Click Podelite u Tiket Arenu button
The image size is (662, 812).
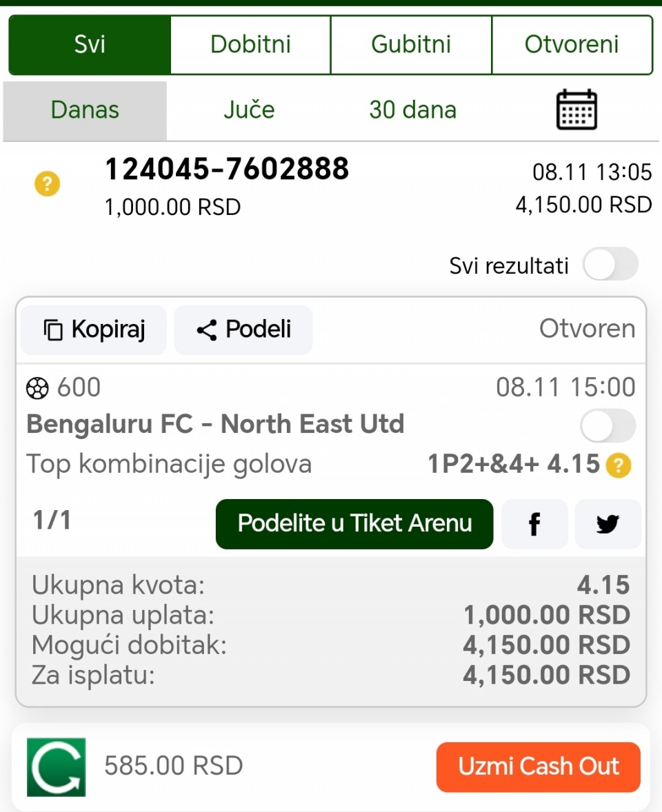(x=354, y=524)
